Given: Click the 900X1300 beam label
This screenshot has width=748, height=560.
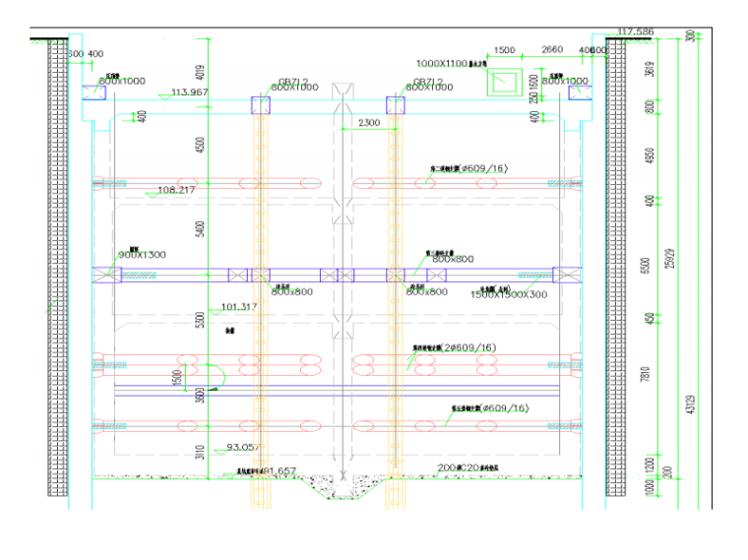Looking at the screenshot, I should 142,254.
